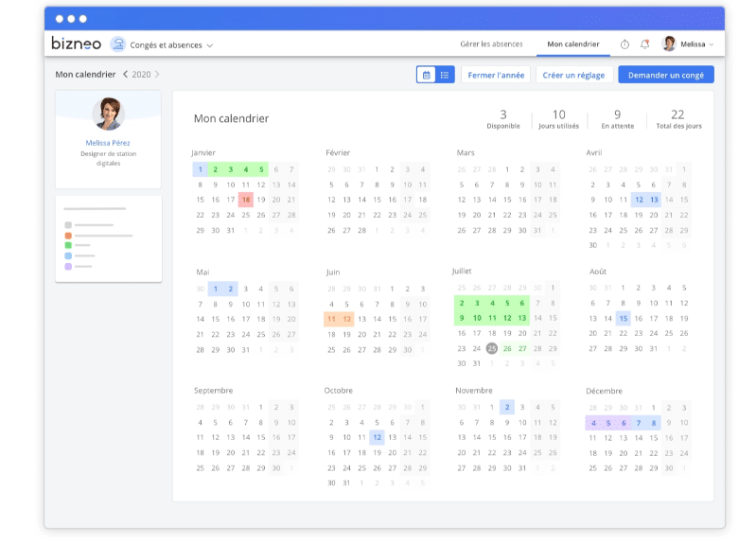This screenshot has width=756, height=544.
Task: Click the Total des jours counter
Action: pyautogui.click(x=678, y=119)
